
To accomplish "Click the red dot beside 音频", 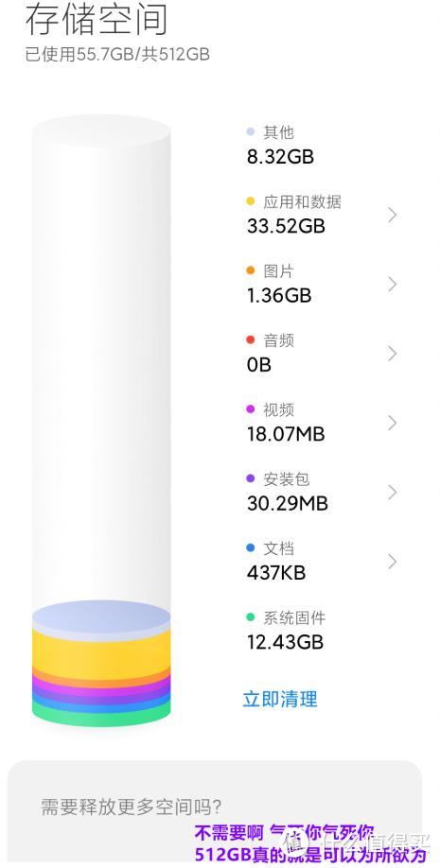I will 251,339.
